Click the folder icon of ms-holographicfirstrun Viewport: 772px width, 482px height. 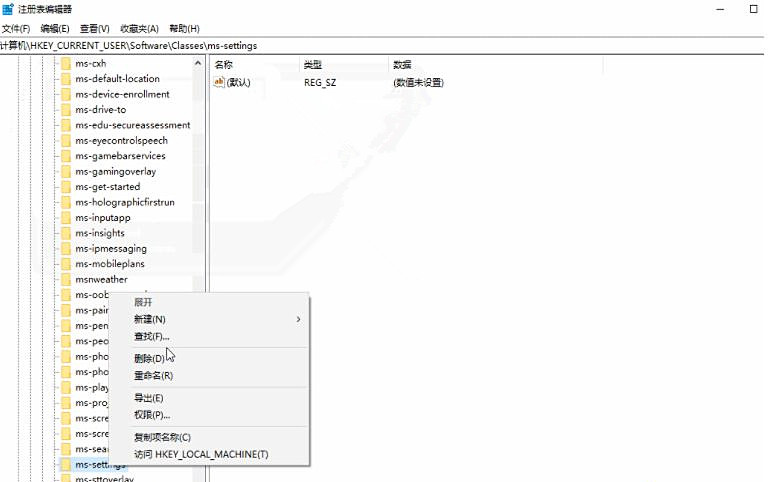tap(65, 202)
